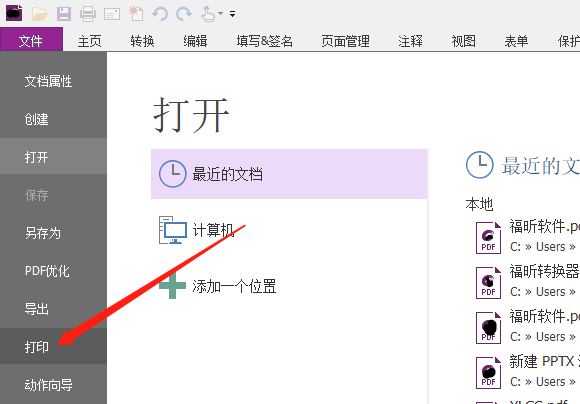This screenshot has height=404, width=580.
Task: Click the greyed 保存 sidebar entry
Action: coord(53,195)
